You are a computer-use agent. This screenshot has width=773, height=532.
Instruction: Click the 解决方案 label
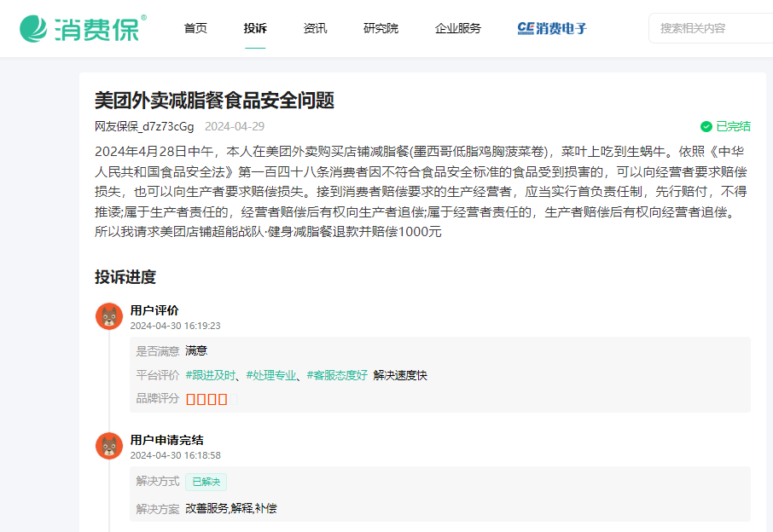tap(158, 509)
